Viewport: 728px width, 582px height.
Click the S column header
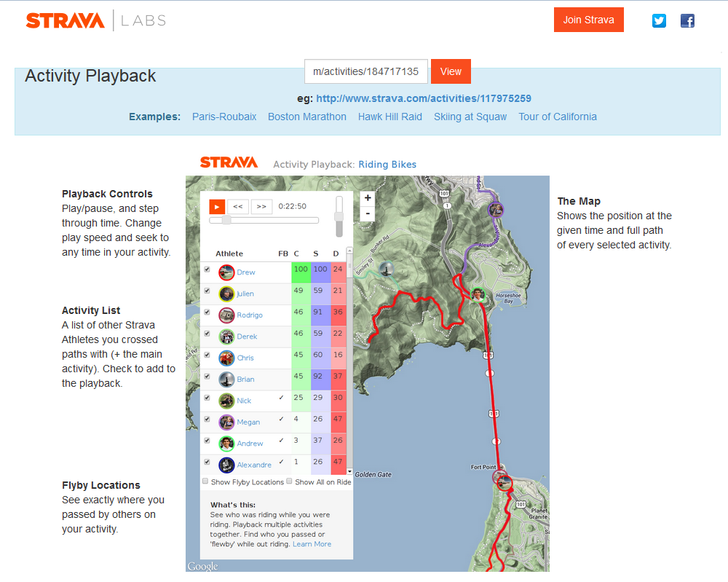316,253
